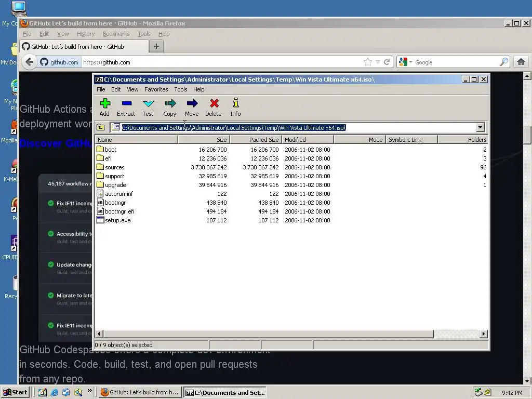Open Firefox URL history dropdown arrow
Screen dimensions: 532x399
[x=378, y=62]
